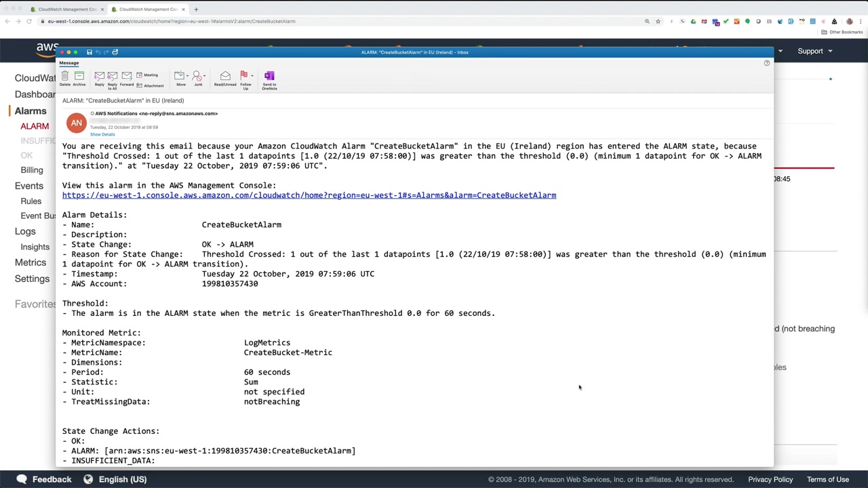Close the first CloudWatch browser tab

pos(102,9)
